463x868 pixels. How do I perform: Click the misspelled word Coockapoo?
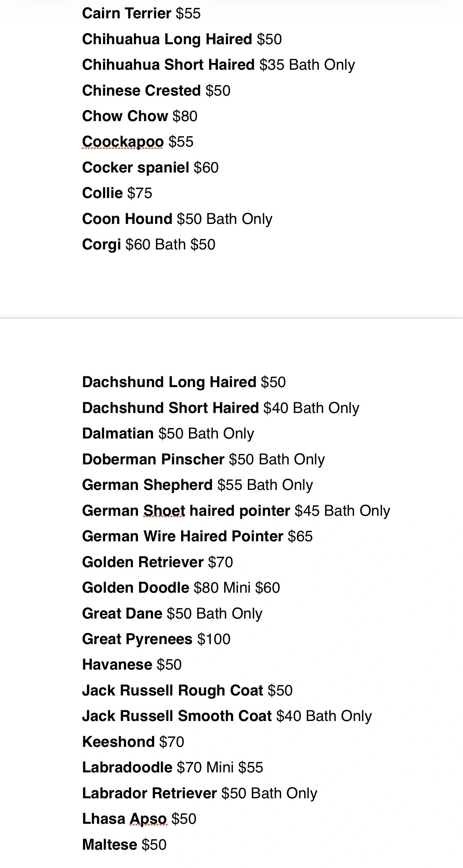coord(123,142)
